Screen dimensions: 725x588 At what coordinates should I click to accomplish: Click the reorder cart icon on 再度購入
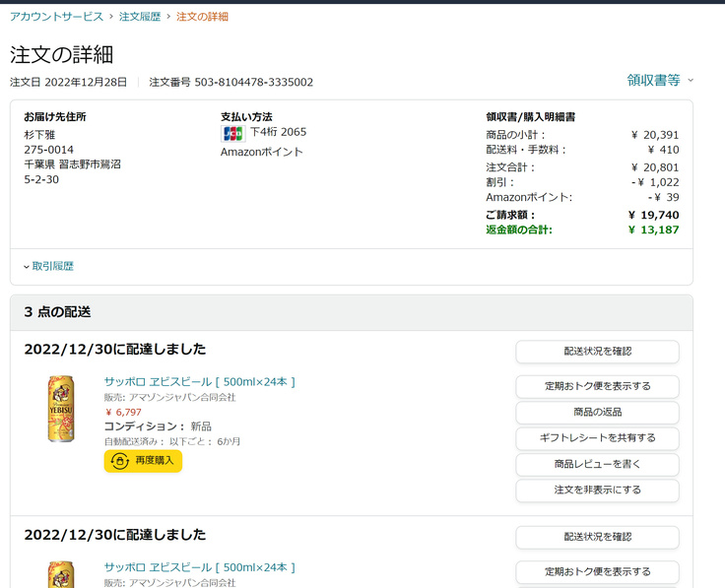click(x=119, y=461)
